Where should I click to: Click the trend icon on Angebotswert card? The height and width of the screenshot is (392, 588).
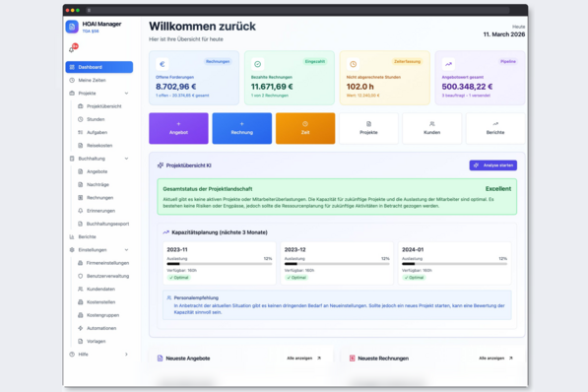tap(448, 64)
